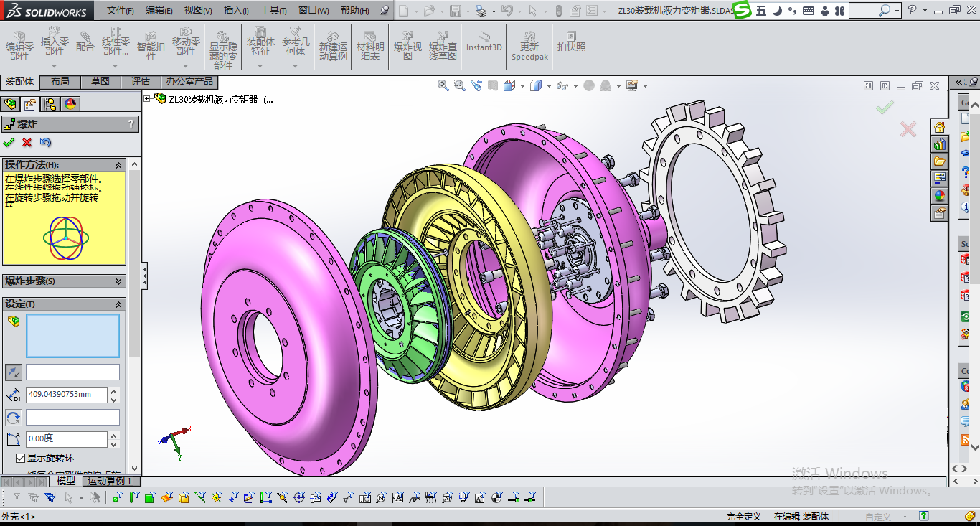The image size is (980, 526).
Task: Increase the explode distance with up spinner
Action: pos(114,391)
